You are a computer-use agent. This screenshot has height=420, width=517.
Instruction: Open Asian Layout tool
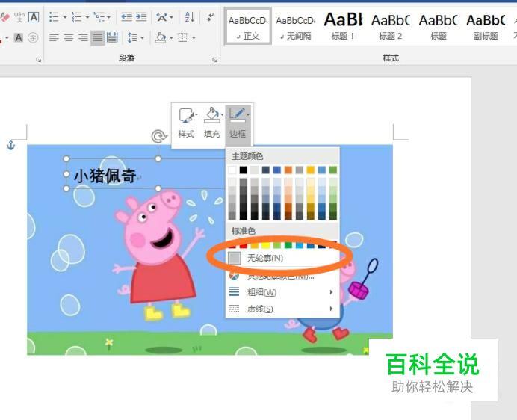(162, 17)
